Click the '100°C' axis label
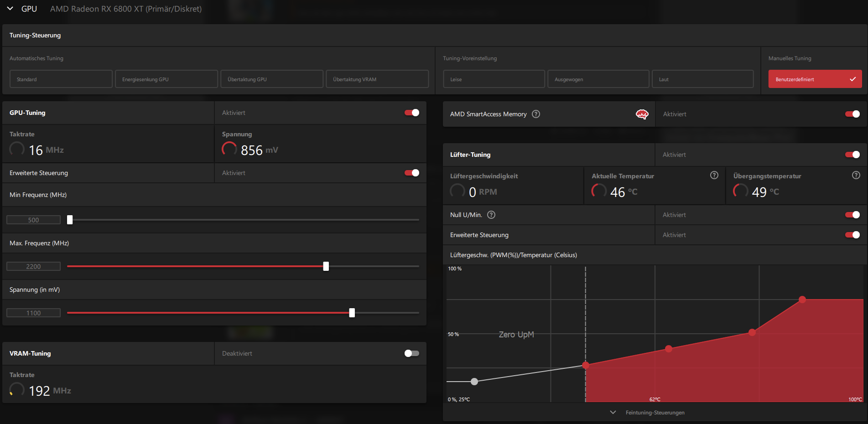Screen dimensions: 868x424 [x=855, y=399]
